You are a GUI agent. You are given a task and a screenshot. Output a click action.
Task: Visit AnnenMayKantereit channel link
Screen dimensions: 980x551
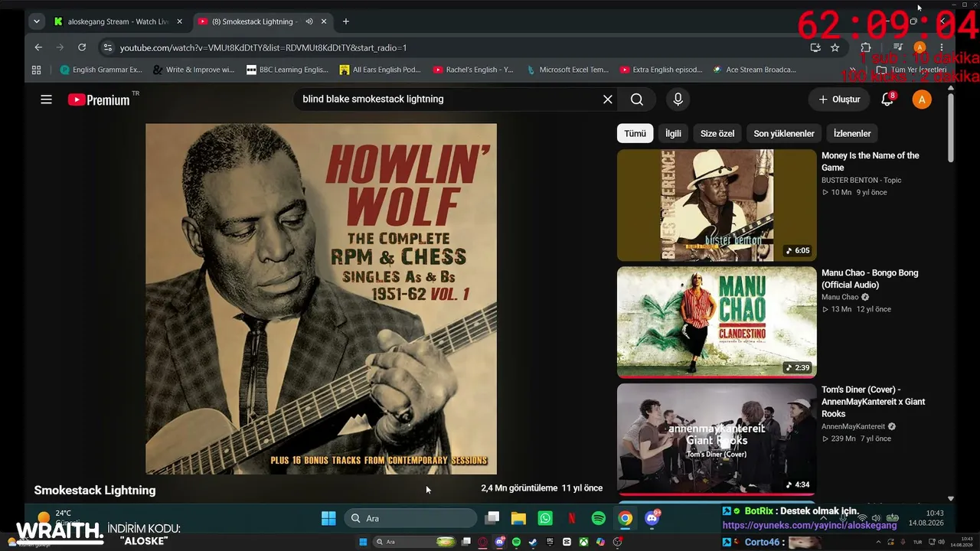click(853, 427)
